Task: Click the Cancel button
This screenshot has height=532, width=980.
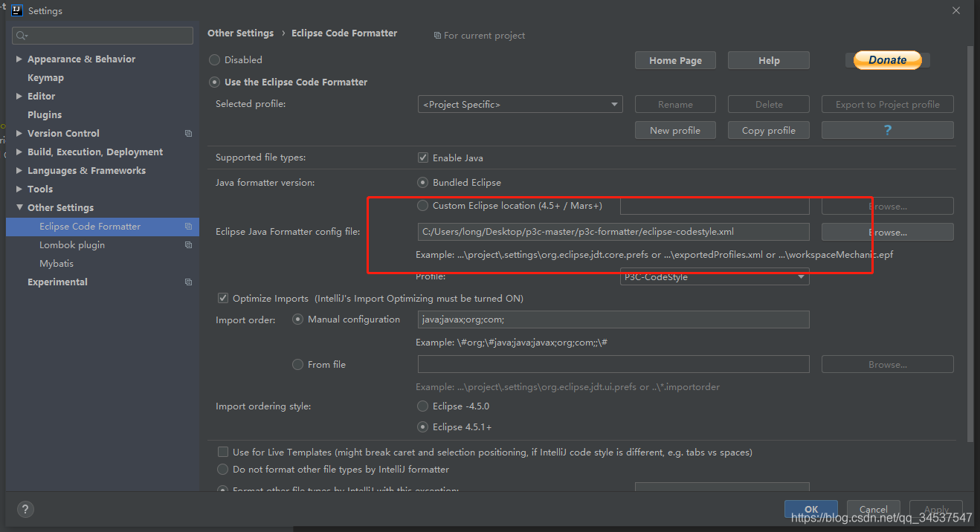Action: [873, 509]
